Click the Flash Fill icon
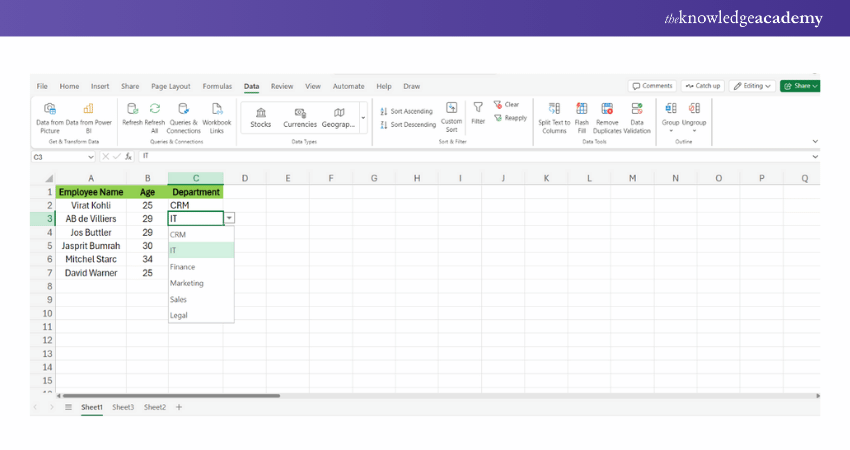The image size is (850, 450). coord(582,110)
